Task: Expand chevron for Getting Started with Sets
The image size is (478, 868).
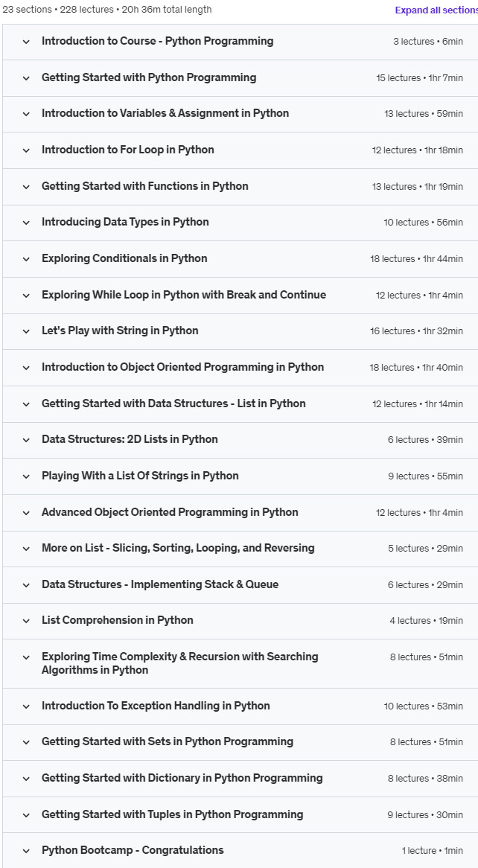Action: (x=26, y=742)
